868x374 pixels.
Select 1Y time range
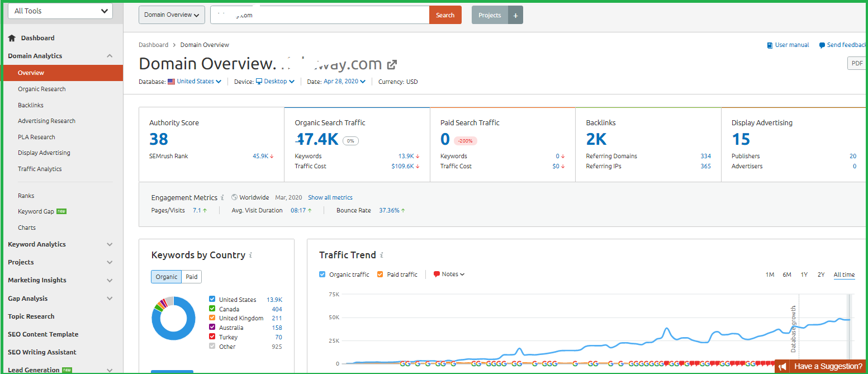(x=804, y=274)
